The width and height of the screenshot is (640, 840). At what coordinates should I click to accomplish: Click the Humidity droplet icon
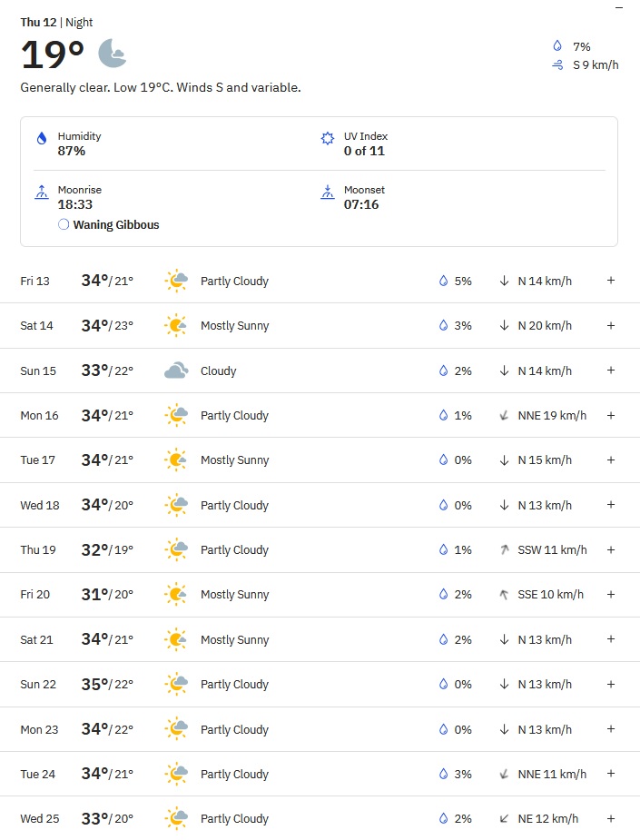click(41, 139)
